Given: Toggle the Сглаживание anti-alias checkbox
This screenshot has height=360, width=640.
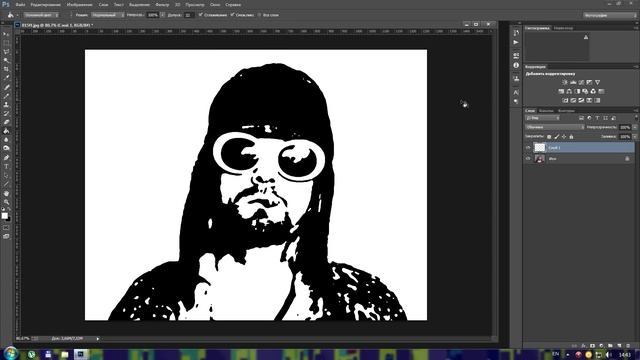Looking at the screenshot, I should tap(200, 15).
